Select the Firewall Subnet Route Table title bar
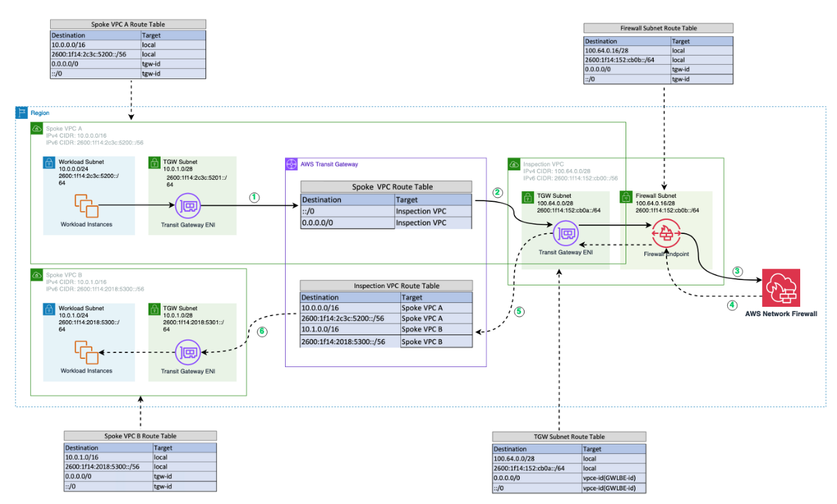Screen dimensions: 837x504 pos(658,27)
